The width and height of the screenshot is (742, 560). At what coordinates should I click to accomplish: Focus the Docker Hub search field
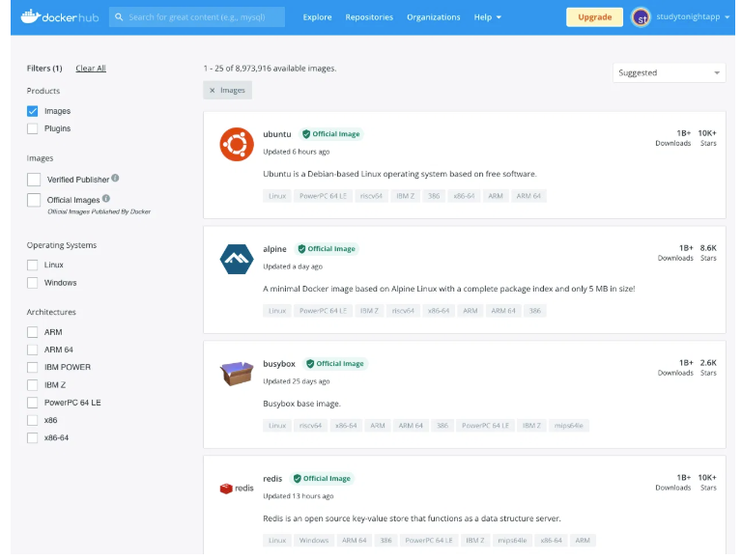pos(203,16)
